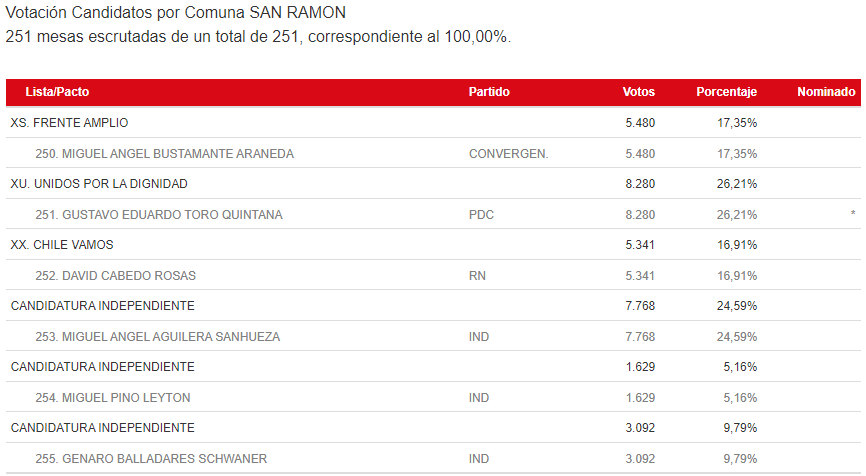The width and height of the screenshot is (866, 476).
Task: Click the 8.280 votes cell for PDC candidate
Action: pyautogui.click(x=638, y=215)
